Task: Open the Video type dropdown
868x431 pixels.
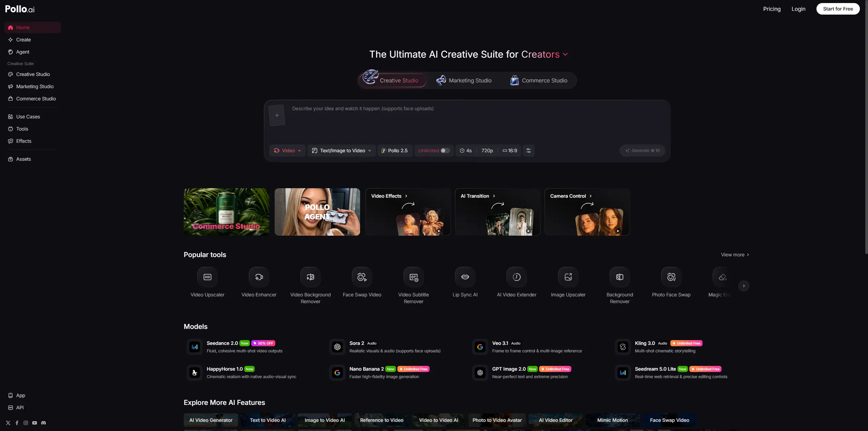Action: coord(287,151)
